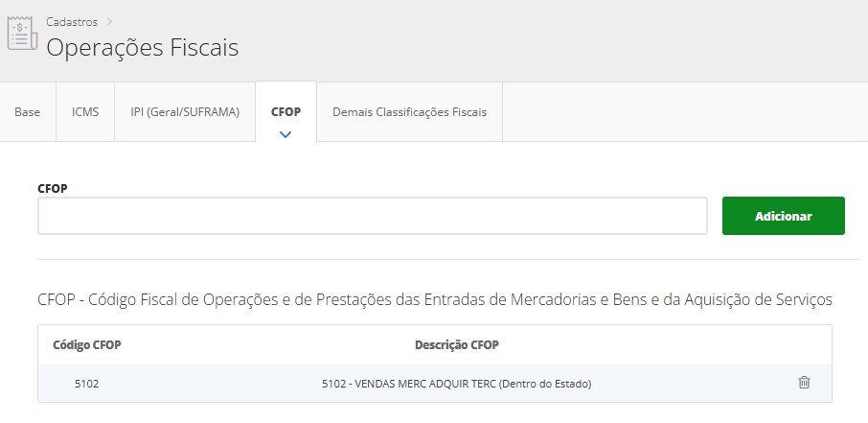Viewport: 868px width, 423px height.
Task: Switch to the Base tab
Action: (28, 112)
